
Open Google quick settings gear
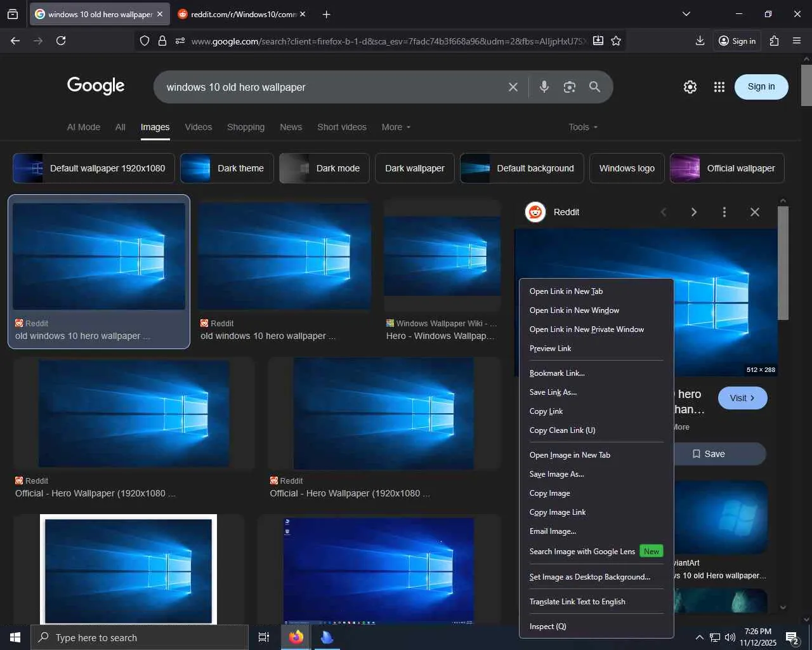[x=690, y=87]
